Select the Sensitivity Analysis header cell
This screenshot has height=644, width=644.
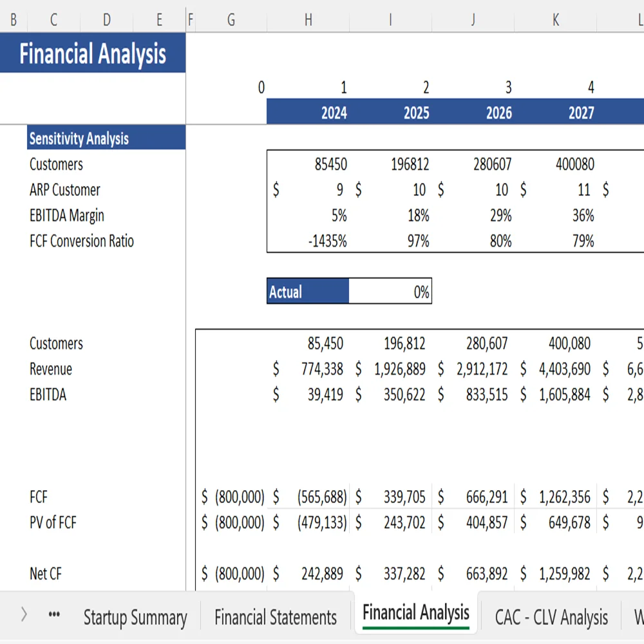coord(78,138)
